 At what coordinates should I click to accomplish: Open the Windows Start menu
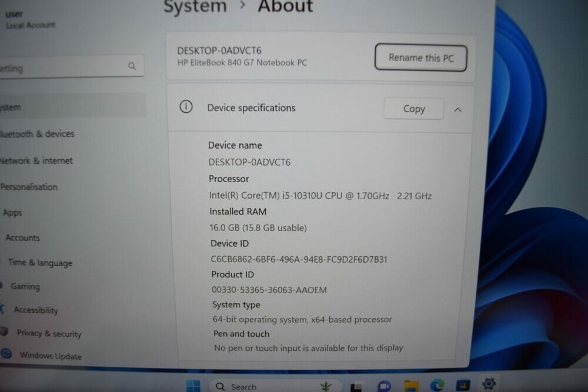[x=193, y=386]
